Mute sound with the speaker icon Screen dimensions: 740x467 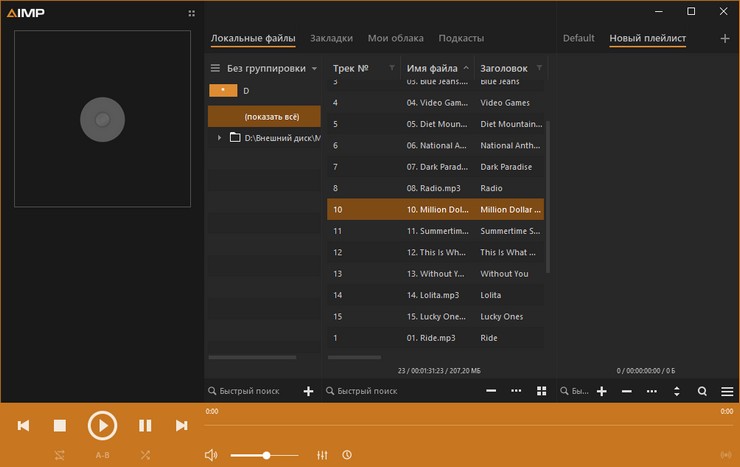[211, 455]
